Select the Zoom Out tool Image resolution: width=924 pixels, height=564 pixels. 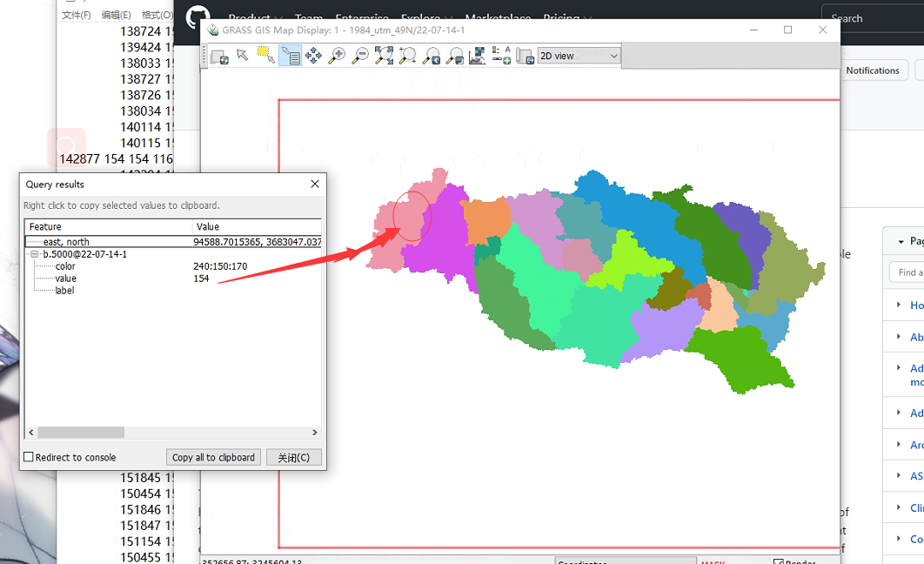click(x=360, y=55)
